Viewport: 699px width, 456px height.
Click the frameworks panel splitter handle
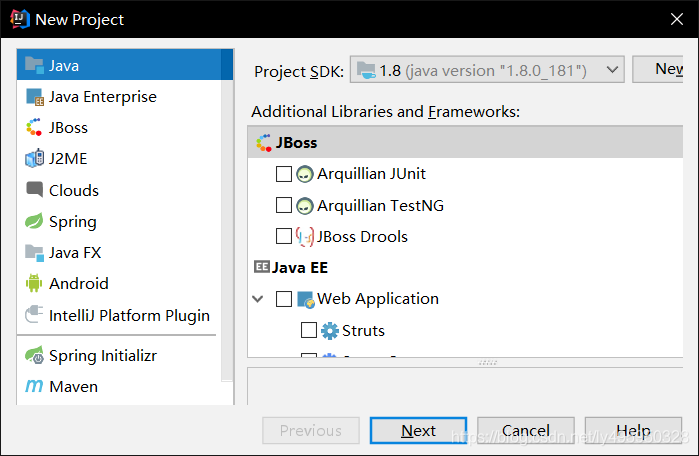coord(488,363)
